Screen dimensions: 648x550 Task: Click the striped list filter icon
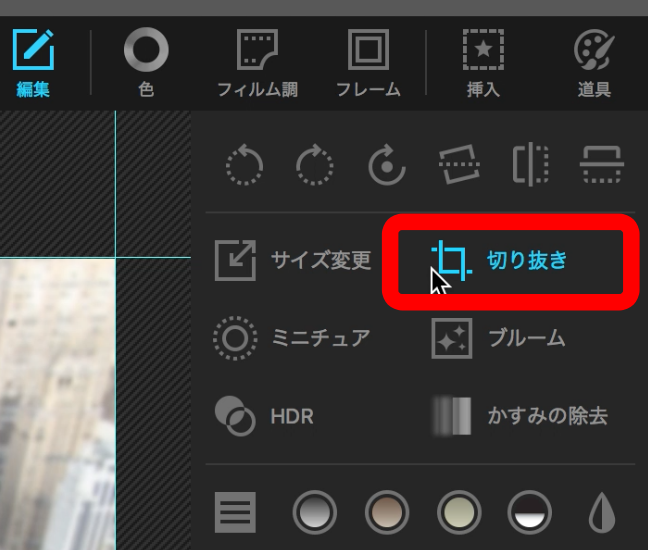235,512
